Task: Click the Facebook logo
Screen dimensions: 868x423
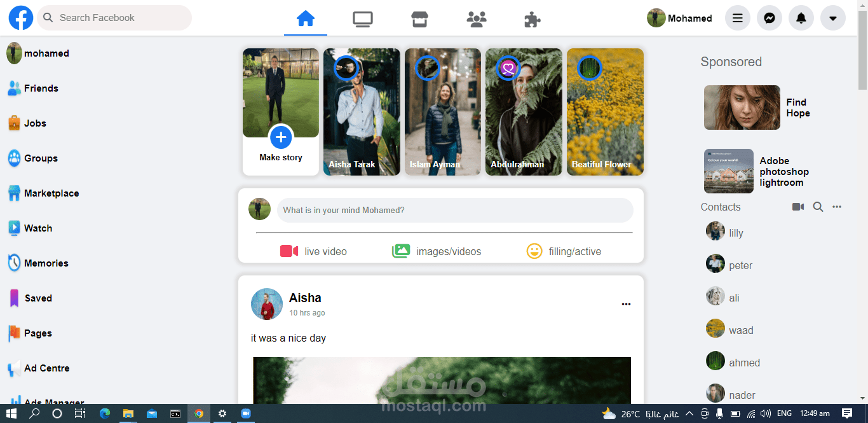Action: click(20, 17)
